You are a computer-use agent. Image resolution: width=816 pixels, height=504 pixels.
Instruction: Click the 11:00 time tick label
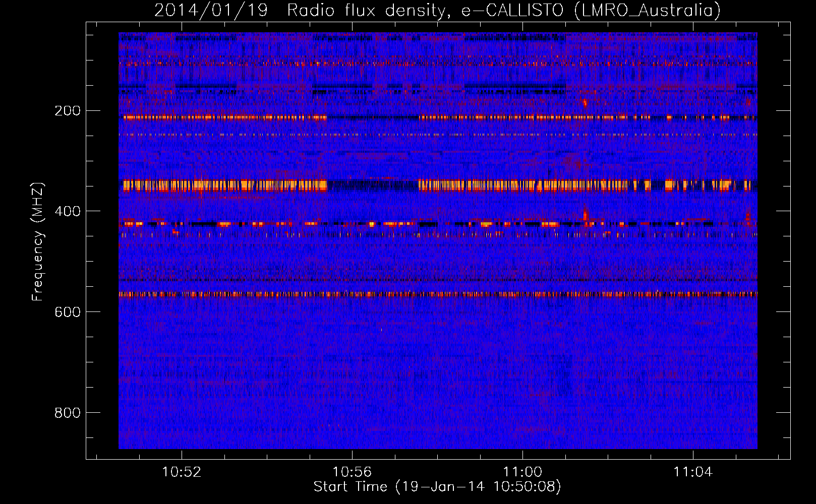pyautogui.click(x=522, y=472)
